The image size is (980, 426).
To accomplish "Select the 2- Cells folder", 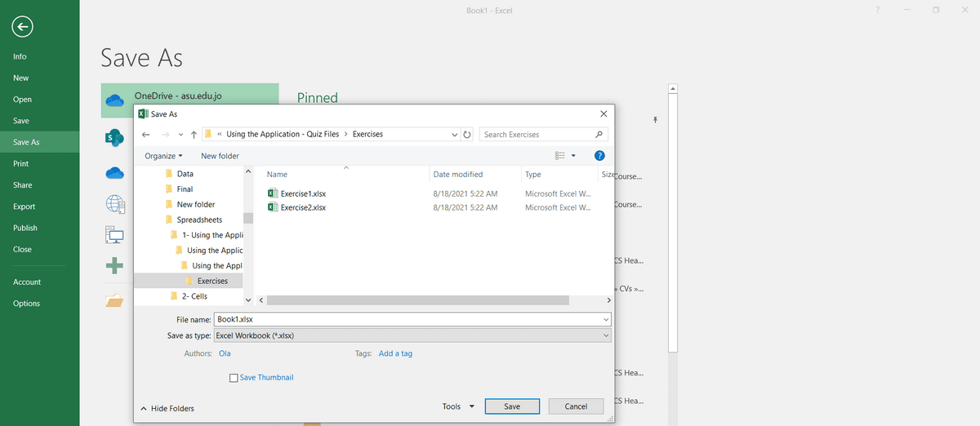I will point(194,296).
